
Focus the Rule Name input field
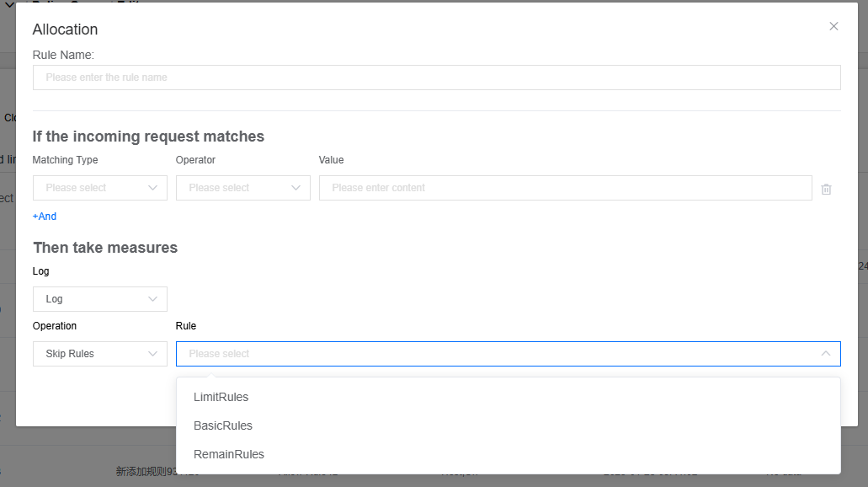click(x=436, y=78)
